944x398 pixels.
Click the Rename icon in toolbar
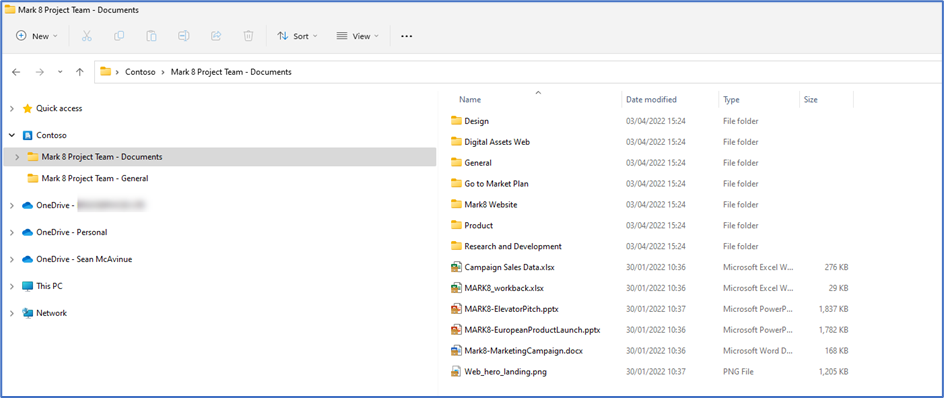(x=184, y=36)
